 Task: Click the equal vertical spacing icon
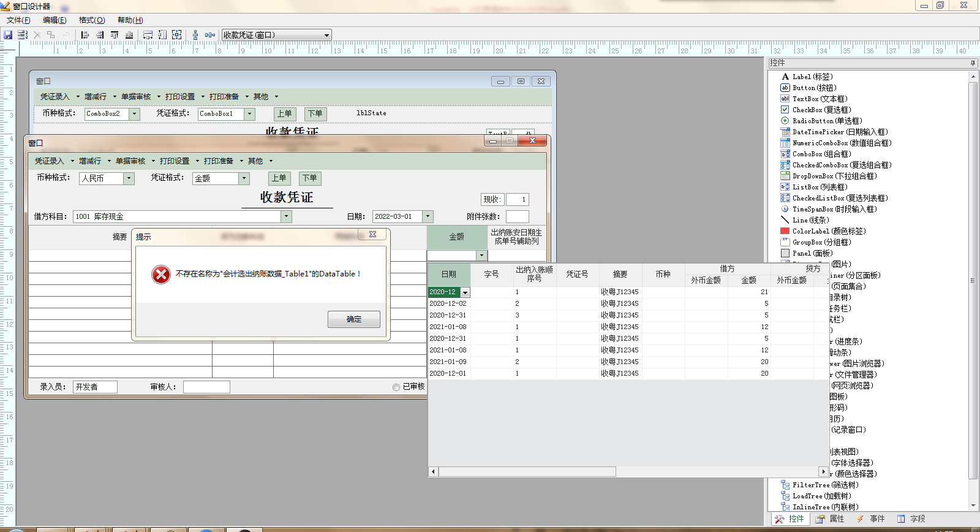195,35
